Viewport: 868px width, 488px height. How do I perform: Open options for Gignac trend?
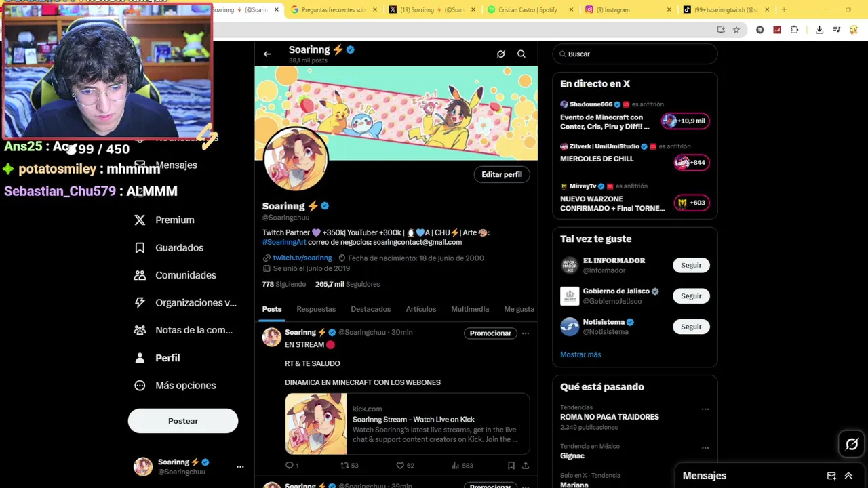pyautogui.click(x=705, y=448)
